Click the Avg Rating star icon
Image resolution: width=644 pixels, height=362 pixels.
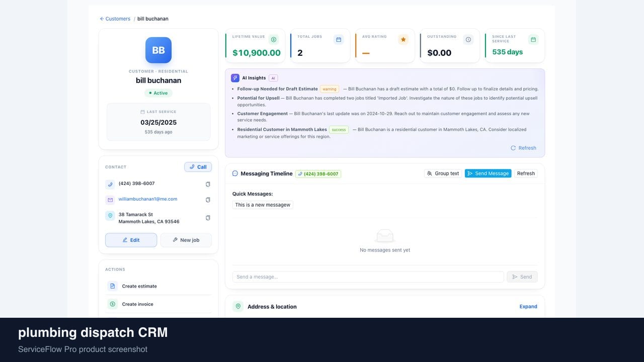click(403, 39)
